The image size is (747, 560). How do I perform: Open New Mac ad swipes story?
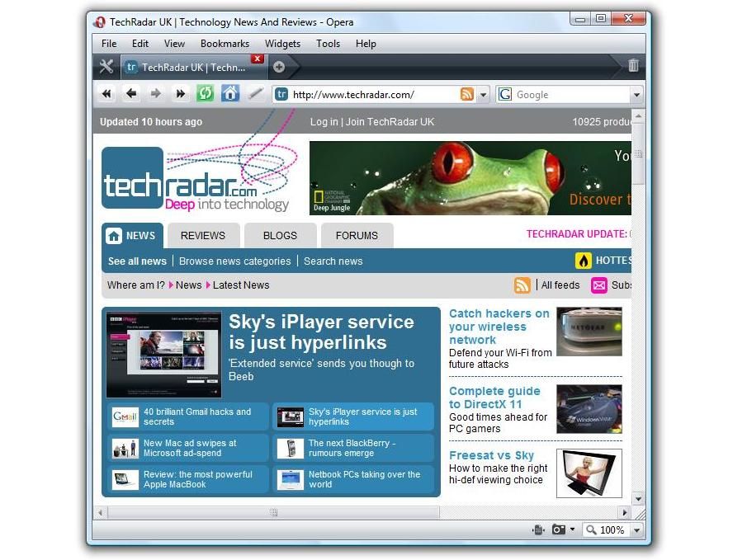190,448
